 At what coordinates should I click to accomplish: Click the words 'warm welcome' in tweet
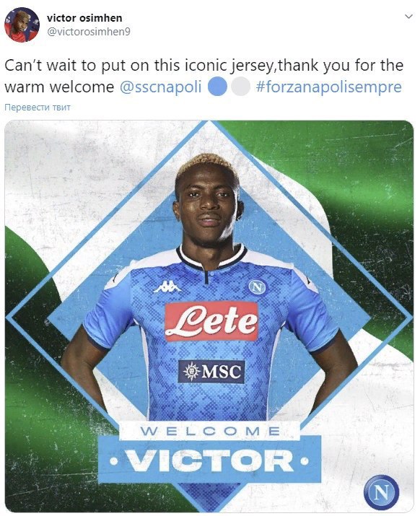click(59, 87)
